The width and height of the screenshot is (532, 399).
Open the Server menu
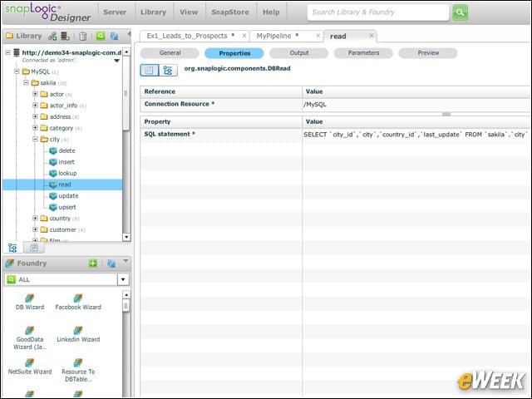115,12
